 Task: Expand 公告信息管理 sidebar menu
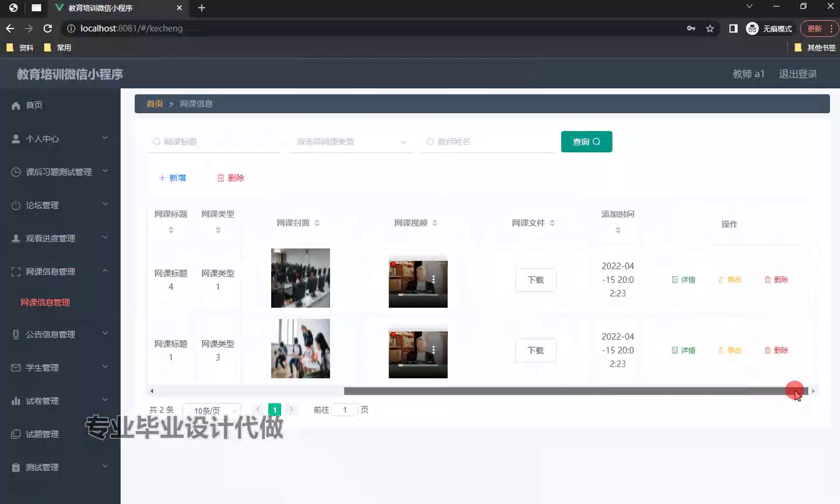(x=60, y=334)
